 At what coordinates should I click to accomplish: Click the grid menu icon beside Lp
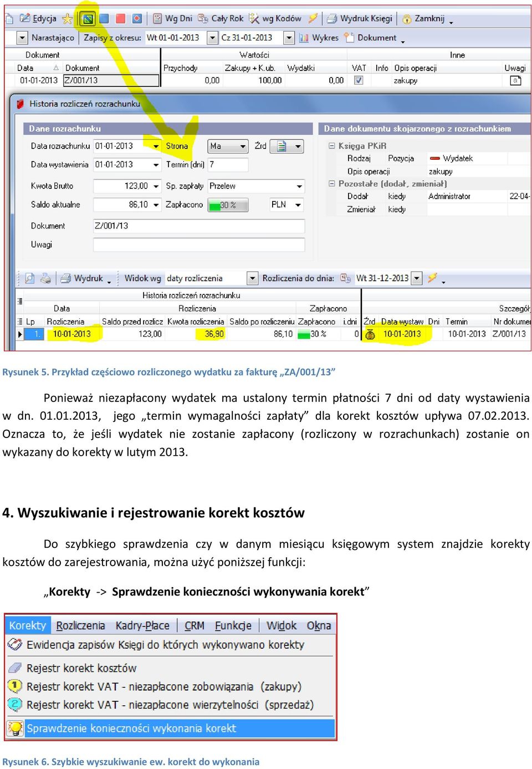pyautogui.click(x=20, y=322)
